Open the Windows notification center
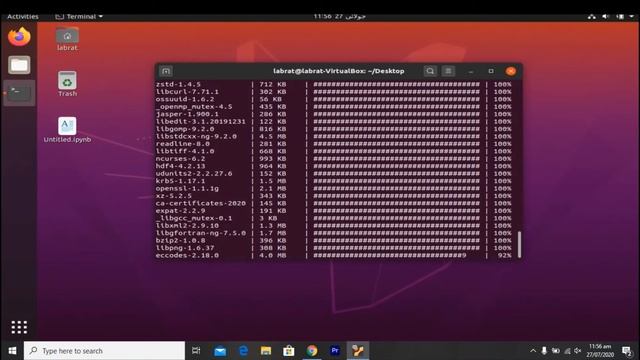 [x=627, y=351]
